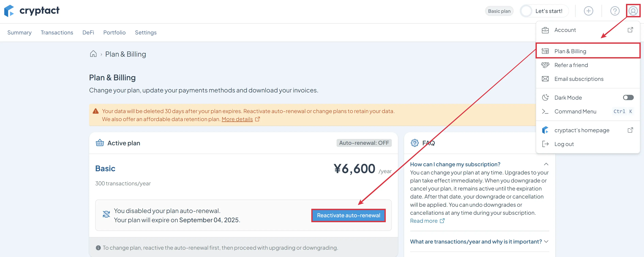Collapse the How can I change my subscription question
Viewport: 644px width, 257px height.
[x=546, y=164]
